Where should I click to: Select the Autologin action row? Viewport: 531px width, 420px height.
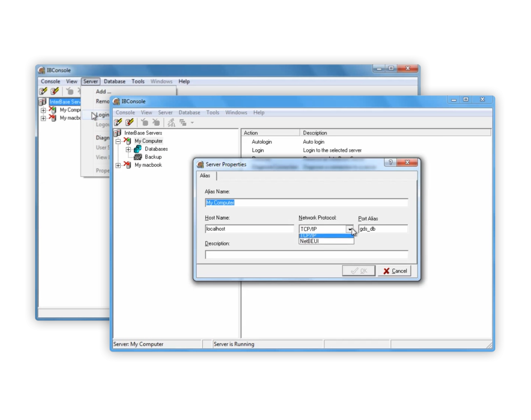[x=262, y=142]
